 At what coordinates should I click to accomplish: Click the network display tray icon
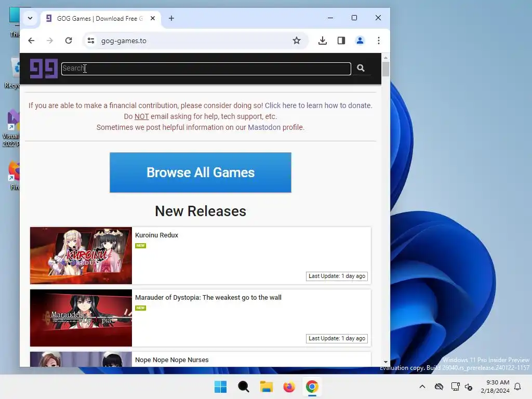[455, 387]
